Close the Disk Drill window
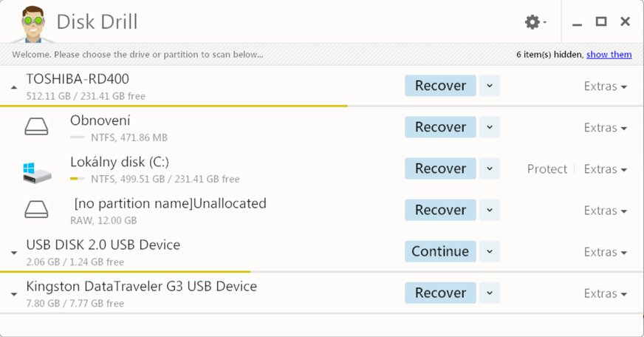The height and width of the screenshot is (337, 644). 625,22
